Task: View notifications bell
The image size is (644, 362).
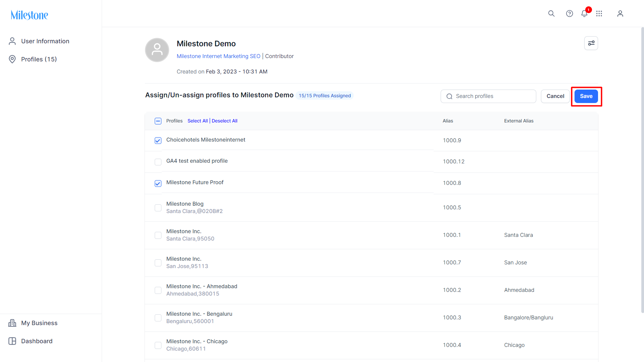Action: (x=584, y=13)
